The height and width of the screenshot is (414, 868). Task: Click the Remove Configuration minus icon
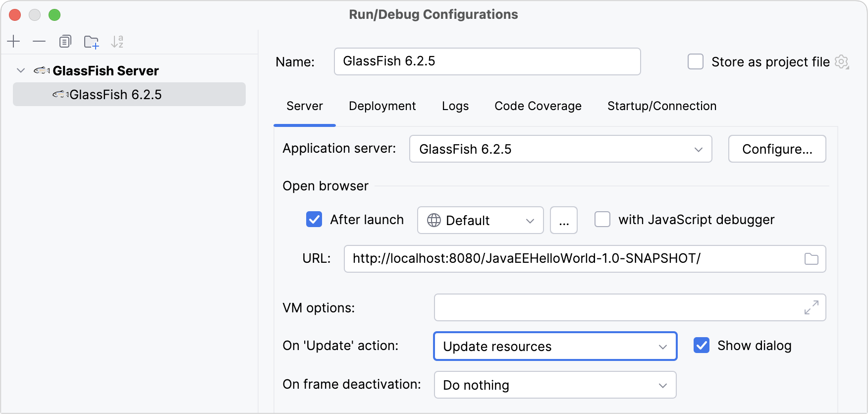tap(39, 42)
